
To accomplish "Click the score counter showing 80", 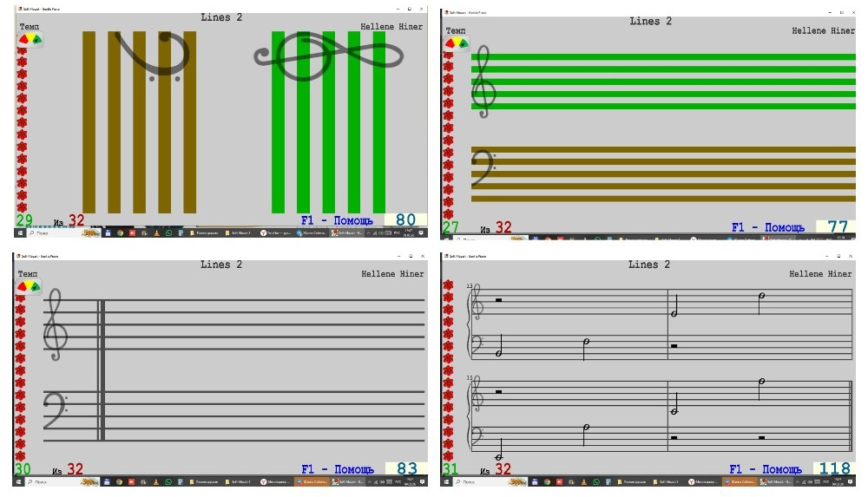I will point(405,220).
